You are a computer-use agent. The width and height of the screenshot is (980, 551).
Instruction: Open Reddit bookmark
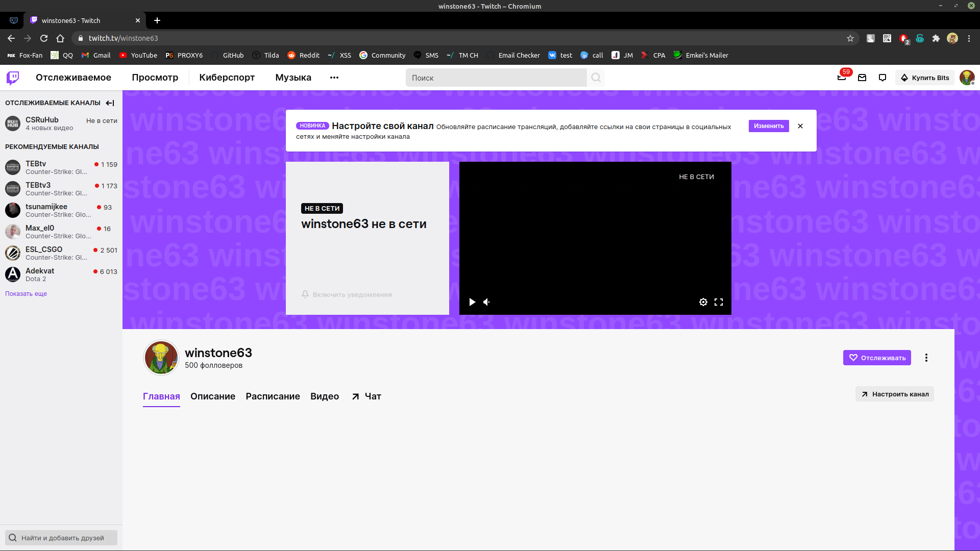point(304,55)
